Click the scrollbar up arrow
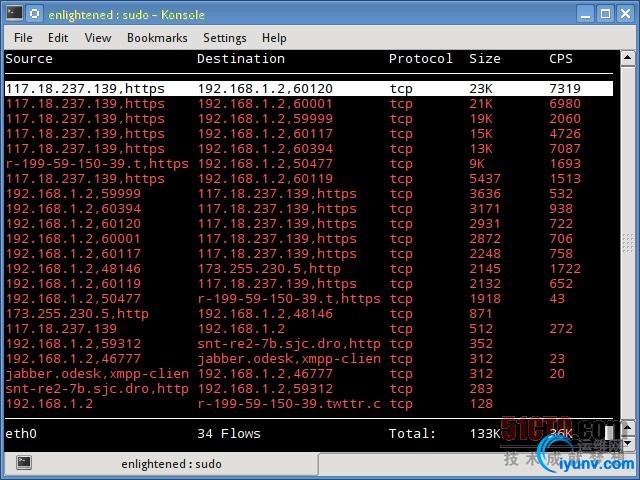This screenshot has height=480, width=640. pyautogui.click(x=628, y=58)
